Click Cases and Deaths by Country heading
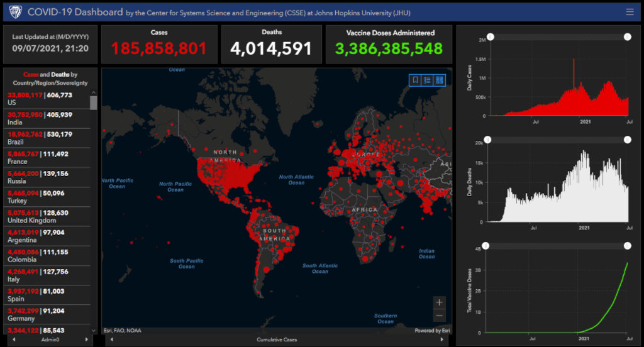The image size is (644, 347). coord(50,79)
